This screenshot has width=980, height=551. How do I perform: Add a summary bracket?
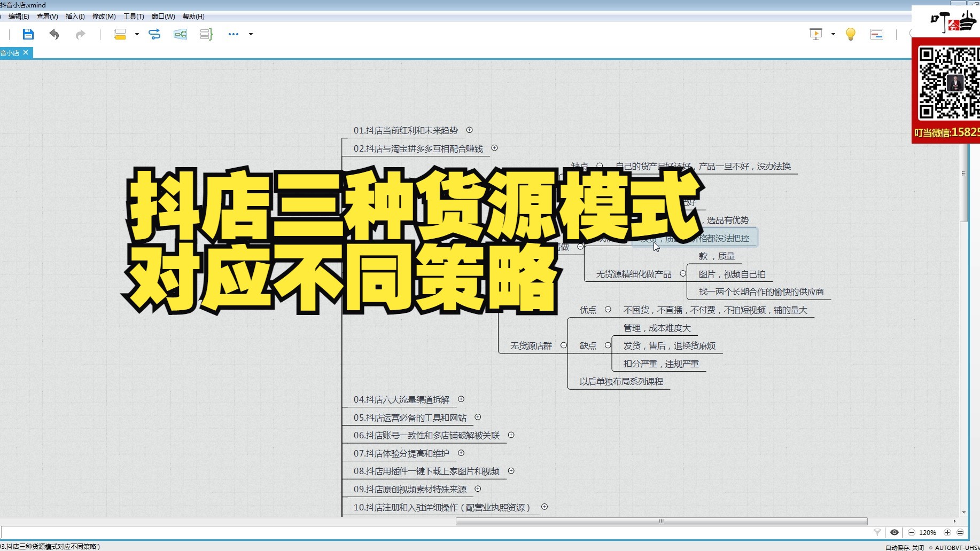point(206,34)
